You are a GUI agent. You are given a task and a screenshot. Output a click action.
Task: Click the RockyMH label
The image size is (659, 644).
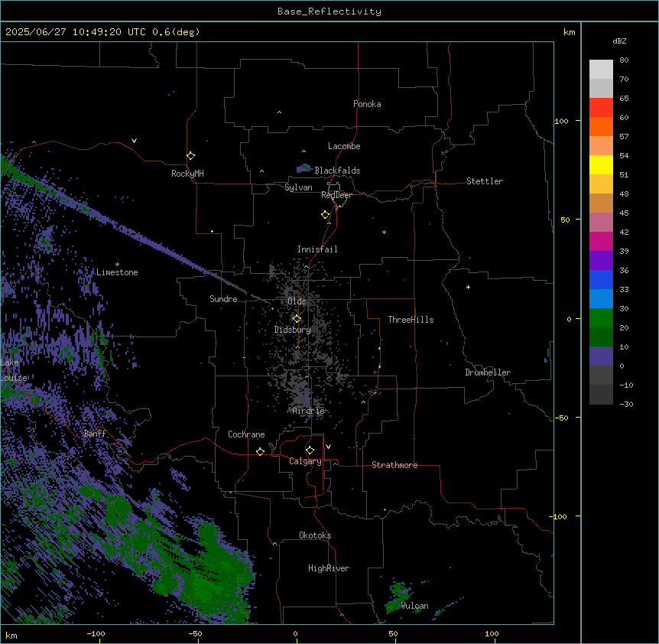(187, 174)
